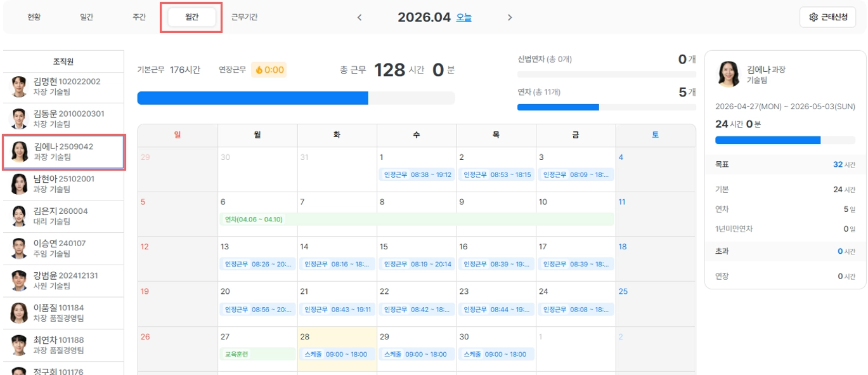
Task: Open April 22 인정근무 08:42 entry
Action: (x=417, y=310)
